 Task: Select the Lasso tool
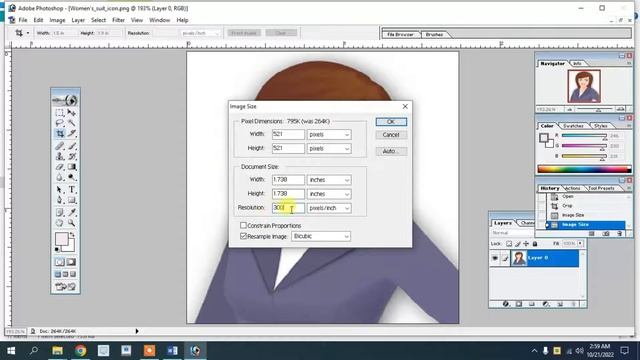tap(60, 123)
